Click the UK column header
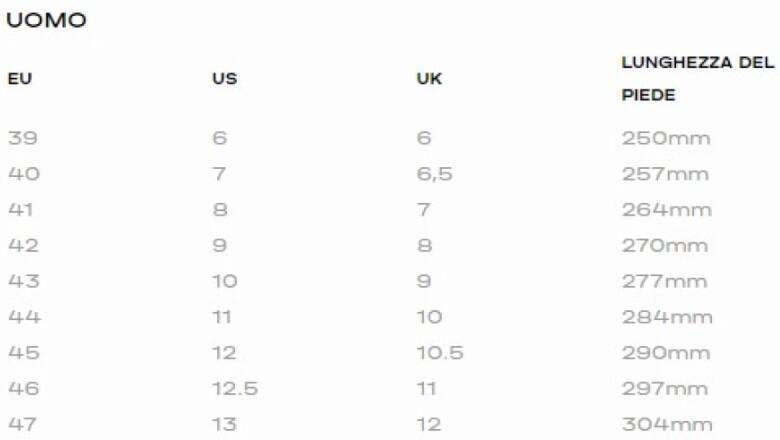This screenshot has width=780, height=440. 429,78
